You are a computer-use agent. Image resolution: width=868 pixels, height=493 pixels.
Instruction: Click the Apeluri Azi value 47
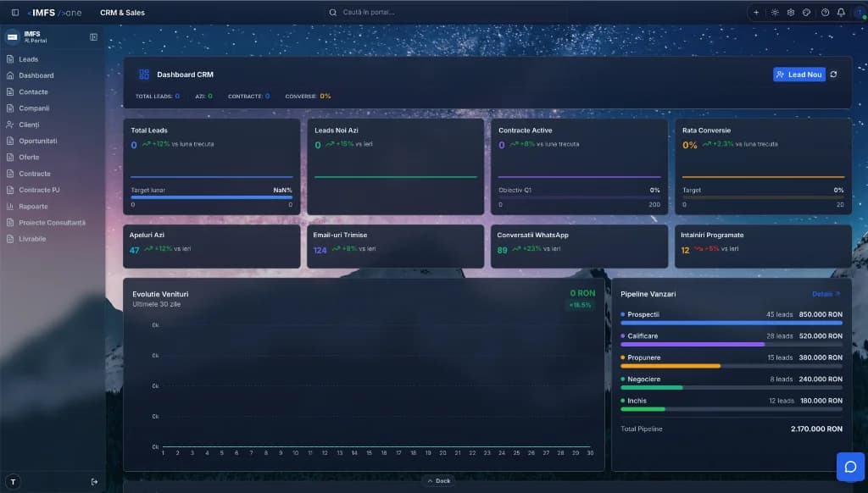click(x=135, y=250)
